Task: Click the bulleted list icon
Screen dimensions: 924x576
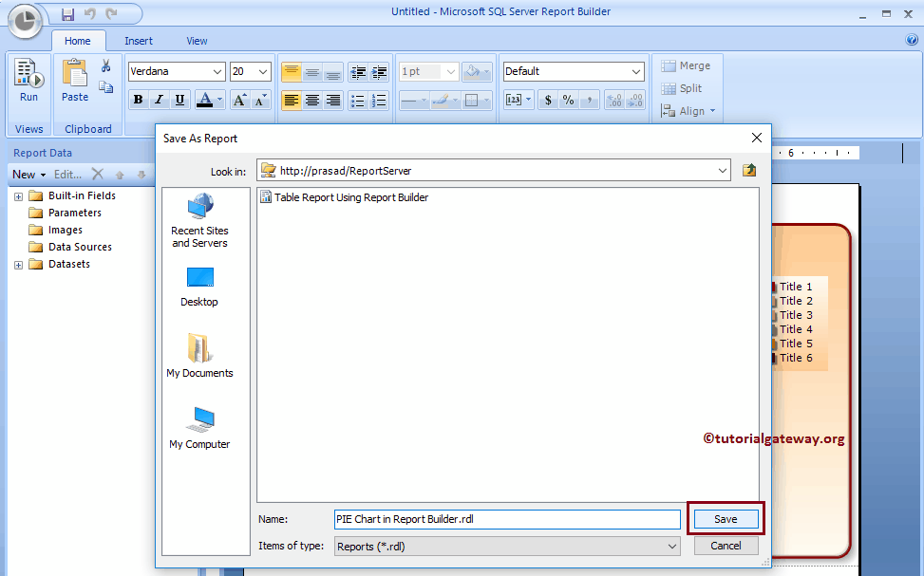Action: pos(358,101)
